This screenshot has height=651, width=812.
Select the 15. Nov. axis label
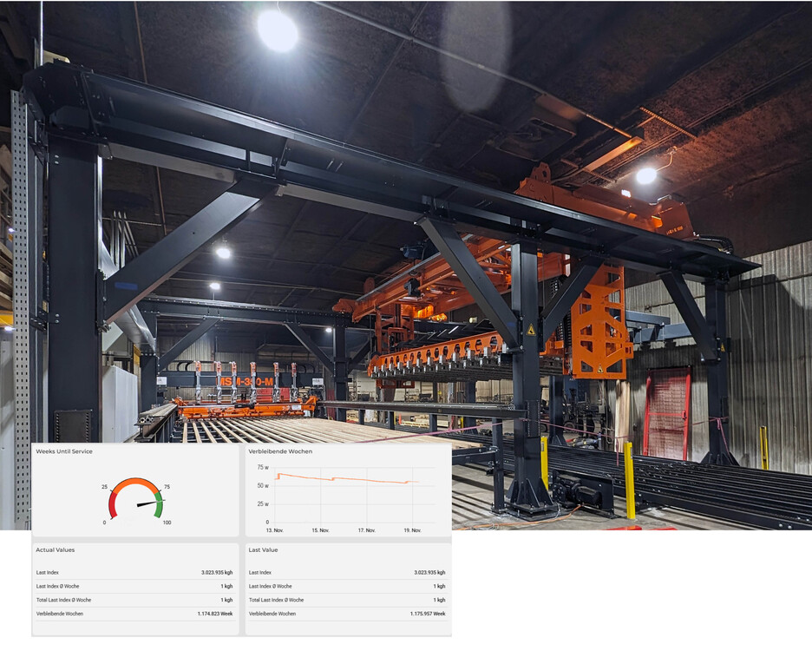click(x=321, y=530)
